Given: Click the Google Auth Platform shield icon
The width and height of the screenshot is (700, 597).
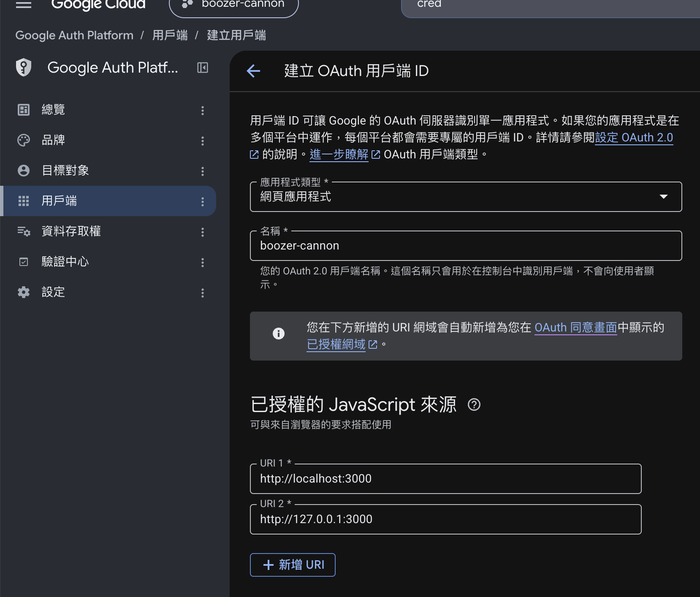Looking at the screenshot, I should 24,68.
